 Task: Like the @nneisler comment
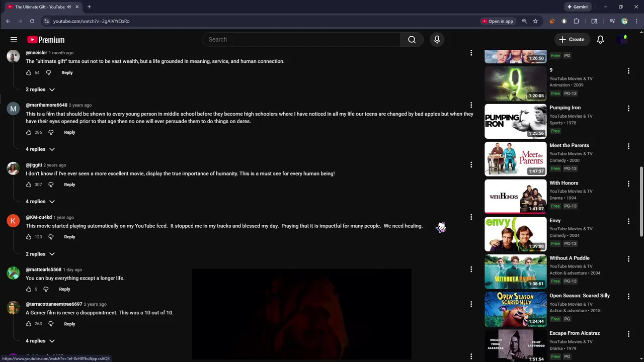click(x=29, y=72)
